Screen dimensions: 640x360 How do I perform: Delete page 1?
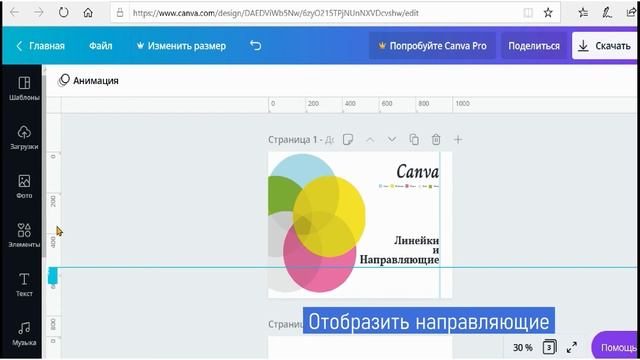click(436, 140)
